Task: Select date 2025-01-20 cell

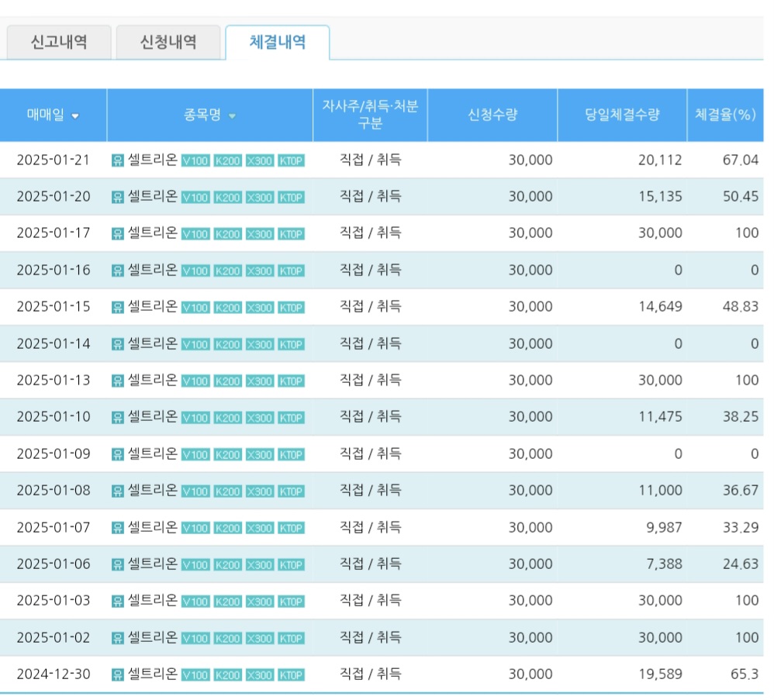Action: [54, 197]
